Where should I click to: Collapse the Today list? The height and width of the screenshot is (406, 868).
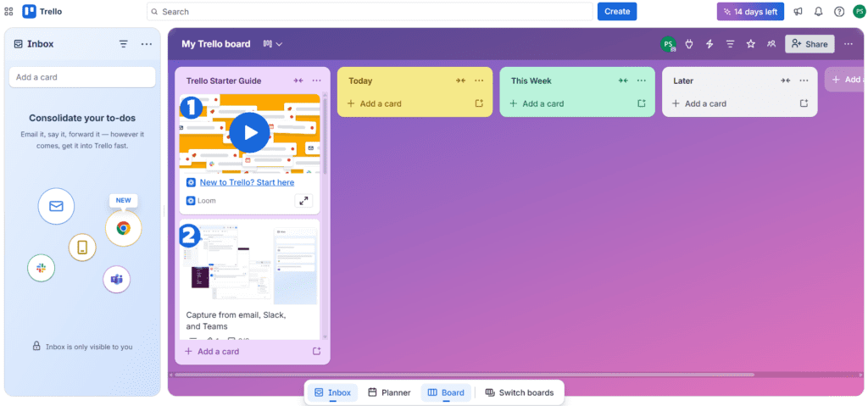click(460, 81)
